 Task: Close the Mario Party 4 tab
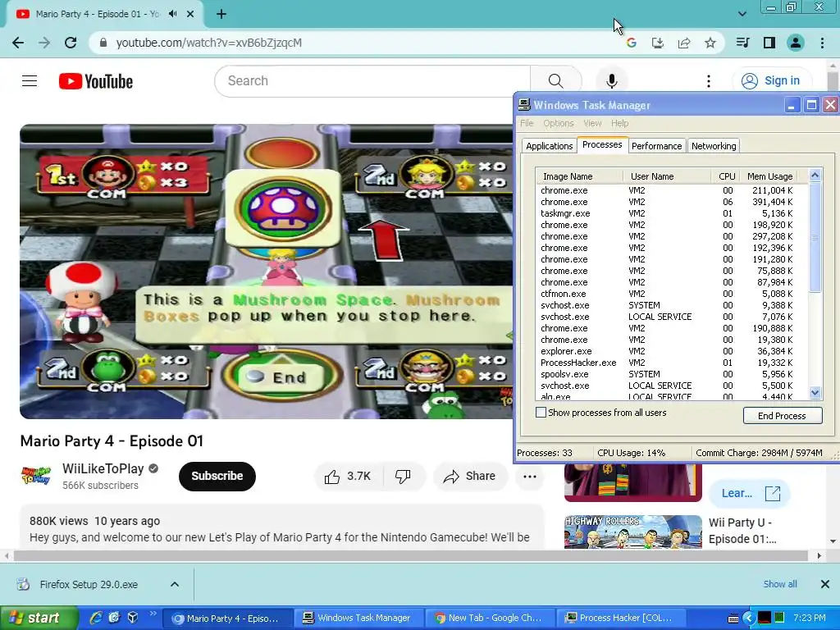[x=190, y=14]
